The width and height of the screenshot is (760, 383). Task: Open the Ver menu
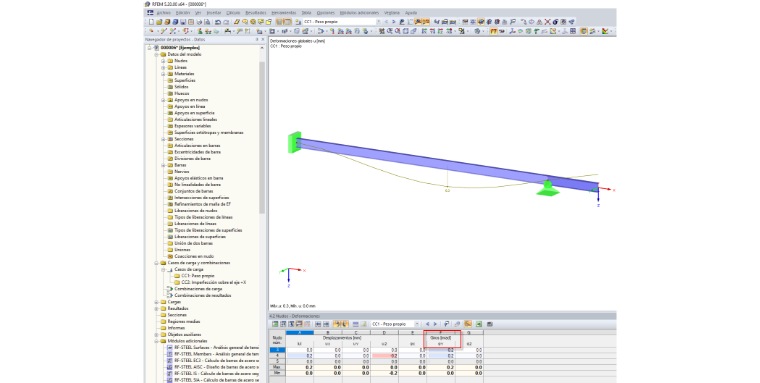coord(198,13)
